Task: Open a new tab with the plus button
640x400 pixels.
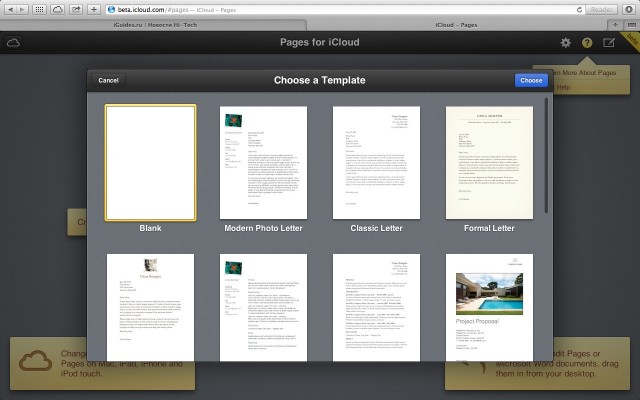Action: pyautogui.click(x=615, y=25)
